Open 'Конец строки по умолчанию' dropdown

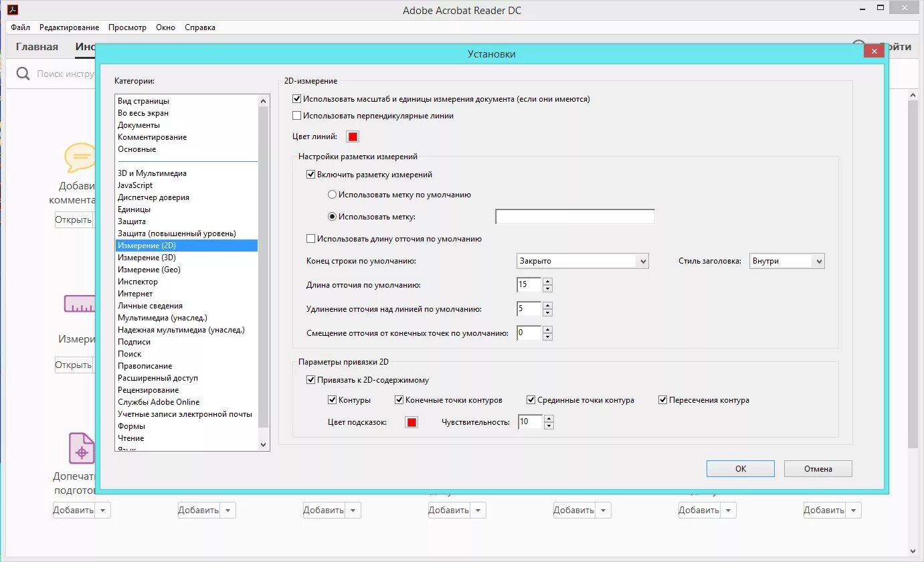583,261
